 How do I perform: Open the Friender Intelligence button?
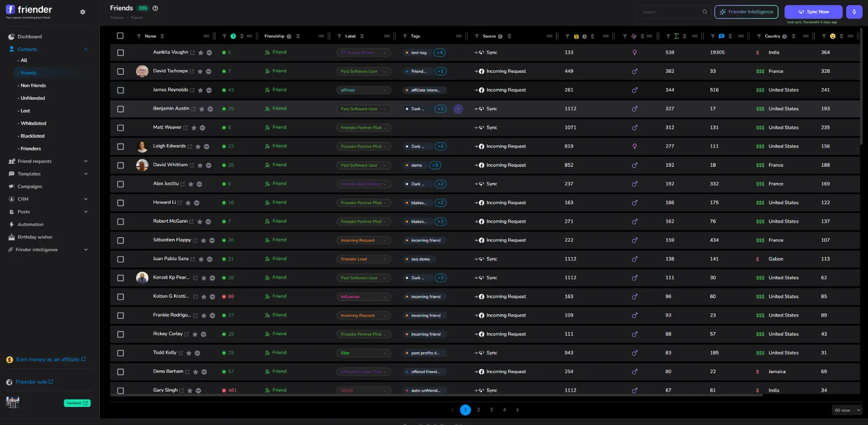(x=746, y=12)
